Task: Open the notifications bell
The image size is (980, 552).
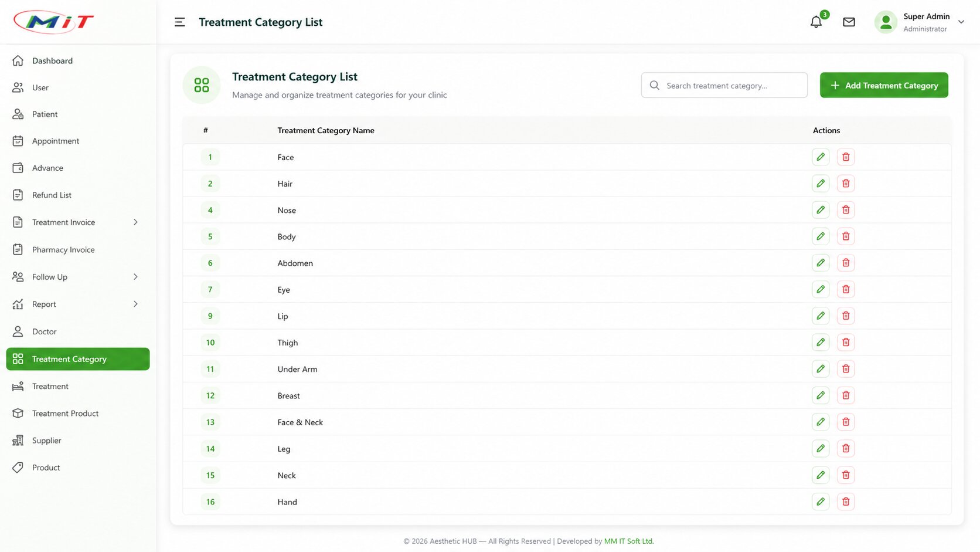Action: point(816,22)
